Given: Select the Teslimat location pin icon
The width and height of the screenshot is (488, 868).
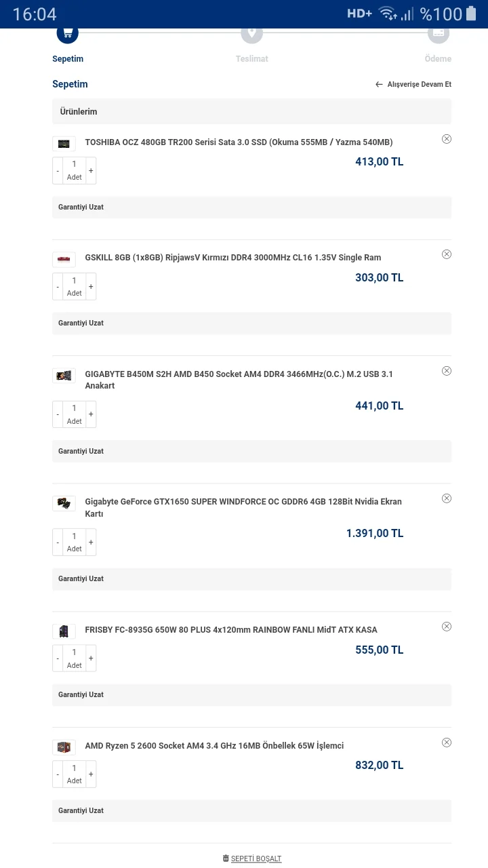Looking at the screenshot, I should click(x=251, y=32).
